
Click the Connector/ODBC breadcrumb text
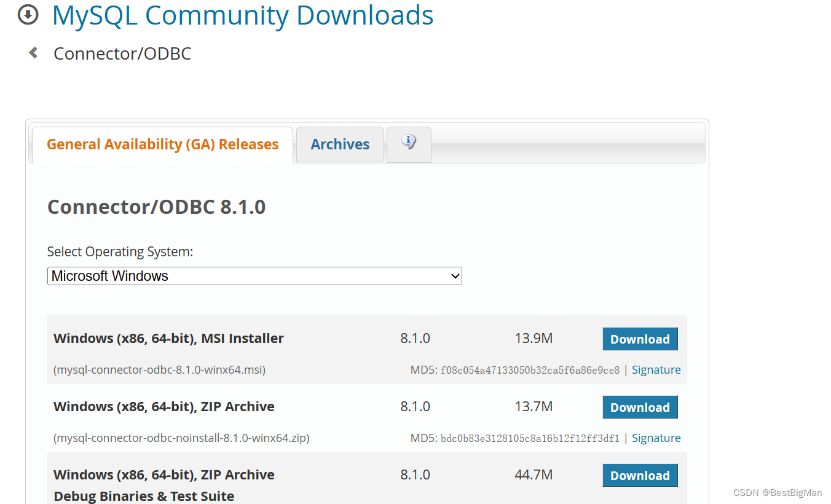(x=122, y=53)
